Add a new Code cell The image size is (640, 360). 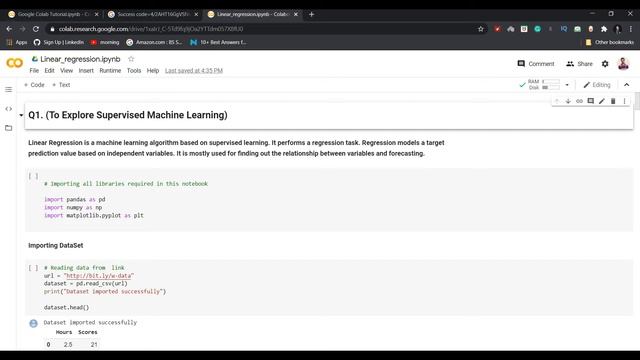coord(34,85)
